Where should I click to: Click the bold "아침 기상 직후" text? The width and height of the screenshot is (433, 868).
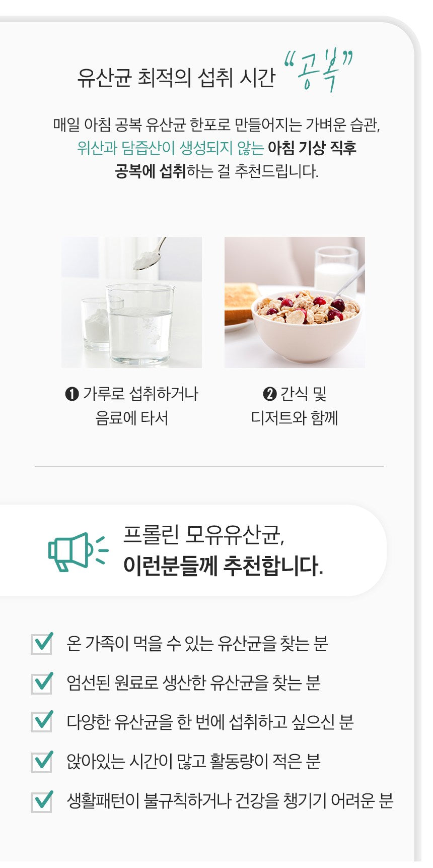click(312, 148)
